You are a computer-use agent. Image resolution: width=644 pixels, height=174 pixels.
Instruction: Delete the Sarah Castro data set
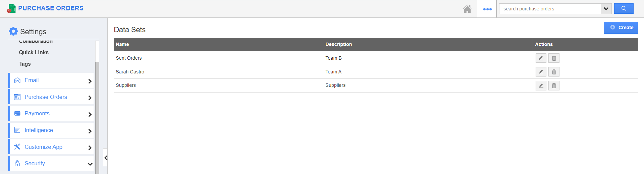coord(554,72)
